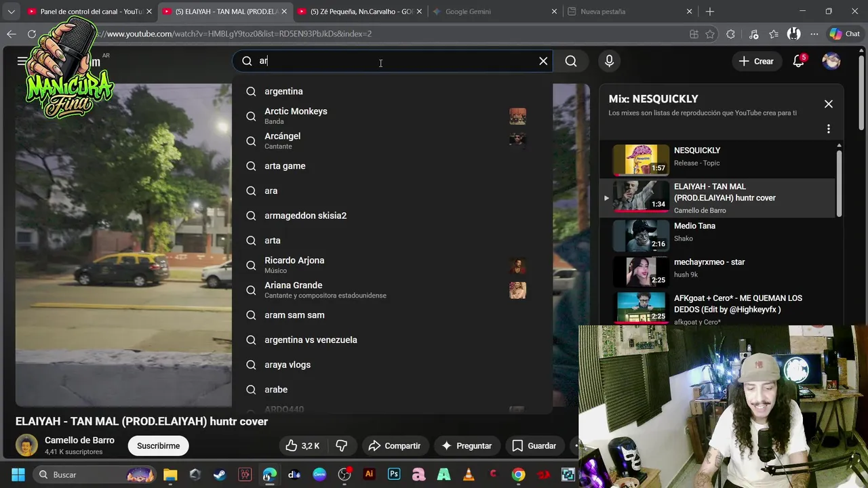Clear the YouTube search box with X
The width and height of the screenshot is (868, 488).
tap(543, 61)
